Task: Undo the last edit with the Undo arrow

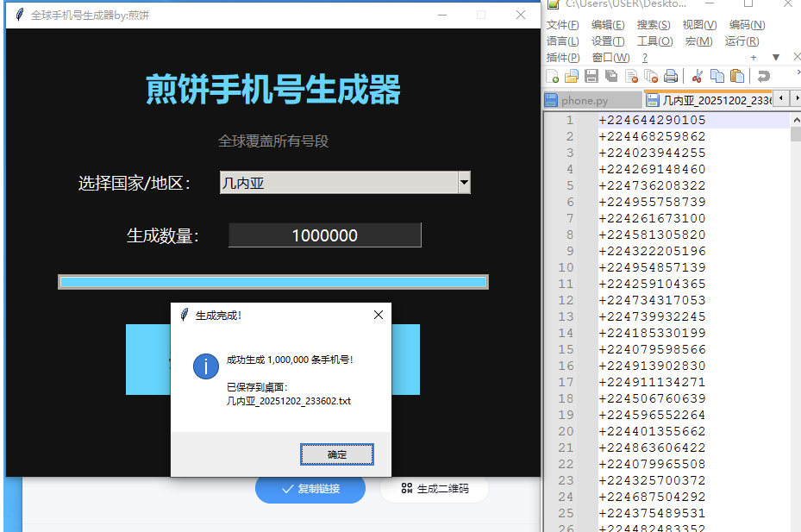Action: (x=766, y=76)
